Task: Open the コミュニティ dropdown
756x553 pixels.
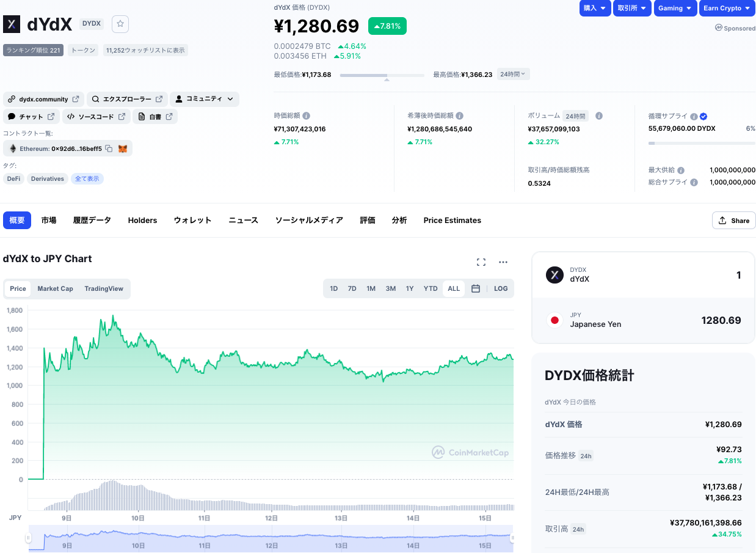Action: [205, 99]
